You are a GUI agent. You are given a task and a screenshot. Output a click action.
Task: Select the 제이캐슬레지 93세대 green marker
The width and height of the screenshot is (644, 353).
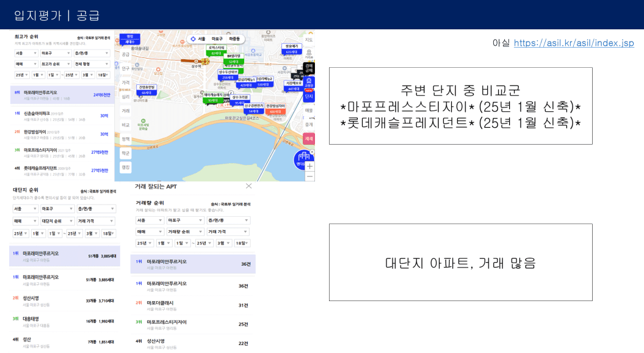(213, 98)
